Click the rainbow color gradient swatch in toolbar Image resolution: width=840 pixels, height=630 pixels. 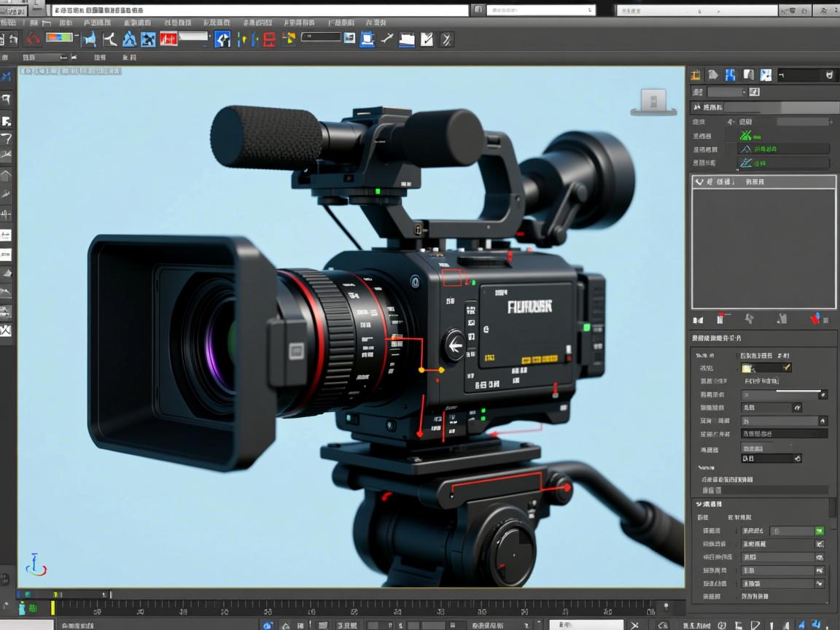click(60, 38)
